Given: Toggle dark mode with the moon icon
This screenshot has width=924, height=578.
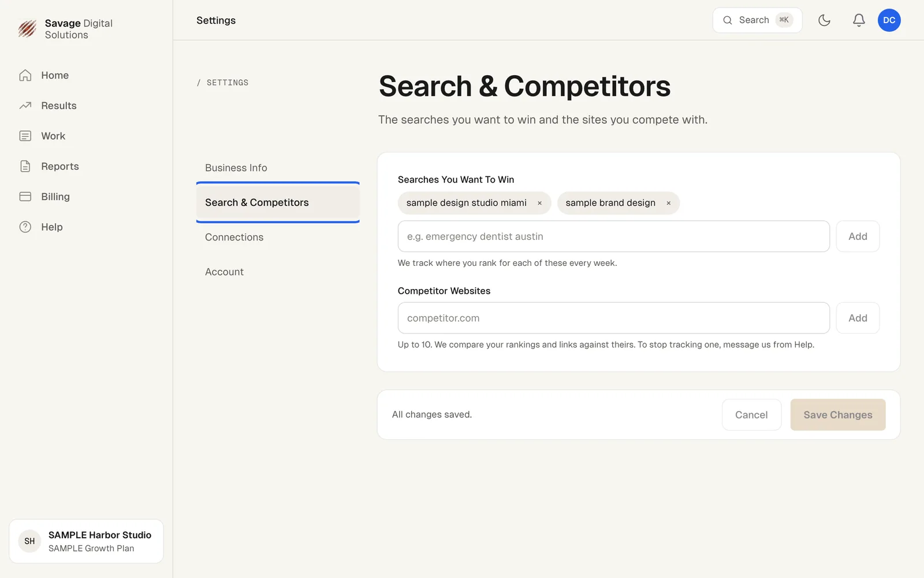Looking at the screenshot, I should [x=824, y=20].
